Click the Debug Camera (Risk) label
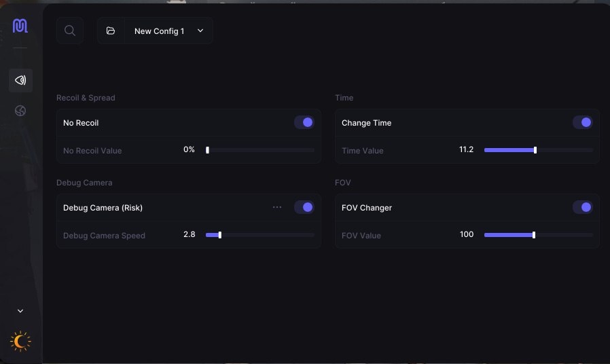The image size is (610, 364). (103, 208)
